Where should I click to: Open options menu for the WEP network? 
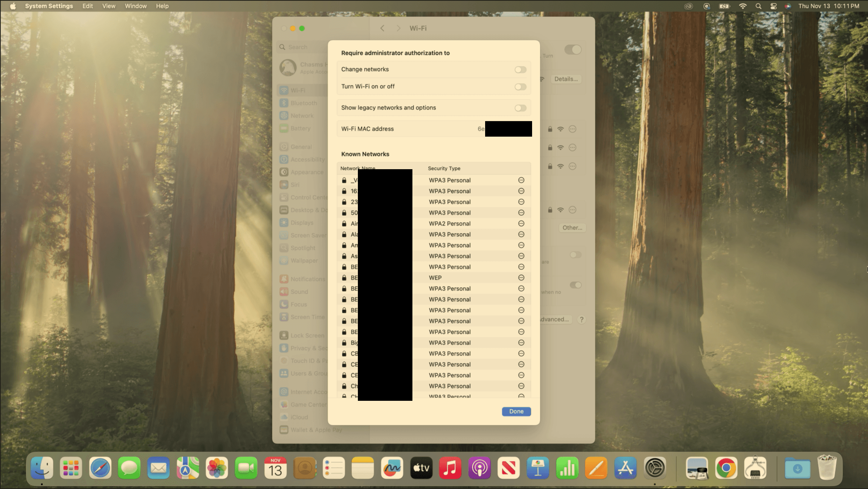pyautogui.click(x=521, y=278)
